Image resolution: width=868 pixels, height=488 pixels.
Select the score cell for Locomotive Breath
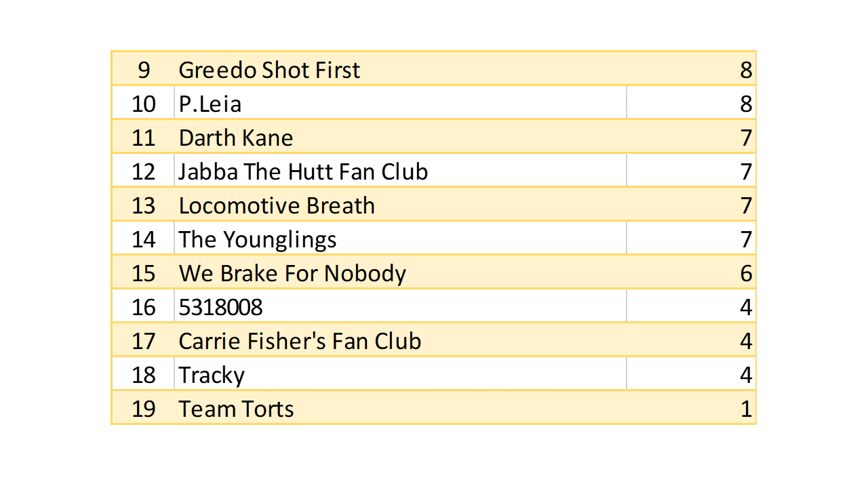[746, 205]
